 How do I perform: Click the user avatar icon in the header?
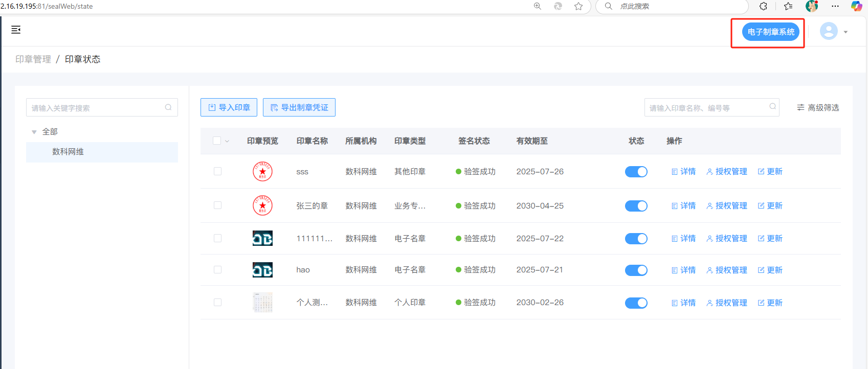829,31
